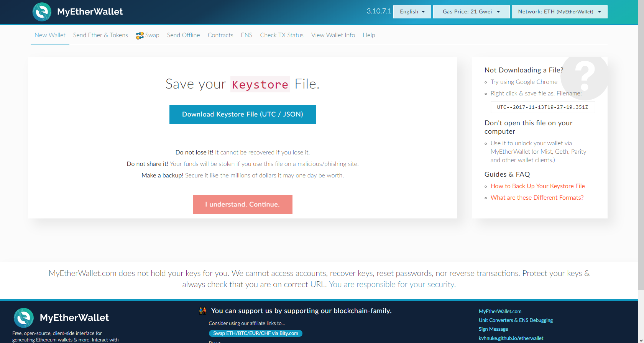Select the Contracts tab
This screenshot has width=644, height=343.
pyautogui.click(x=220, y=35)
